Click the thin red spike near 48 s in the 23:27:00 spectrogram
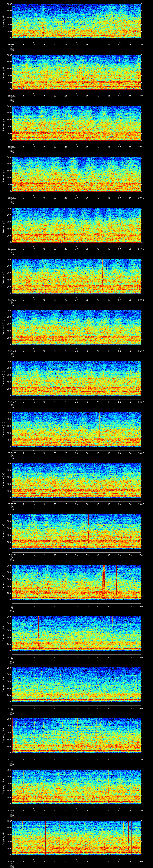Viewport: 153px width, 868px height. point(116,580)
